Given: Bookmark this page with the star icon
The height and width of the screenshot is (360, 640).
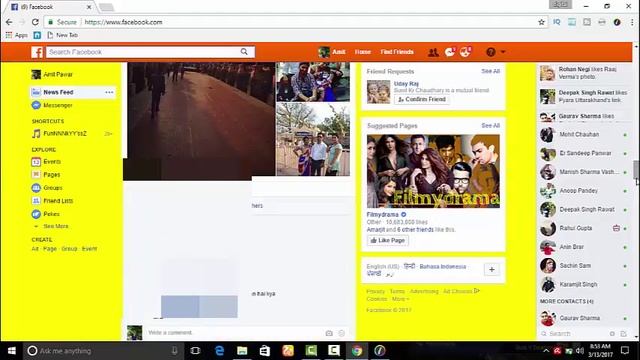Looking at the screenshot, I should pos(541,22).
